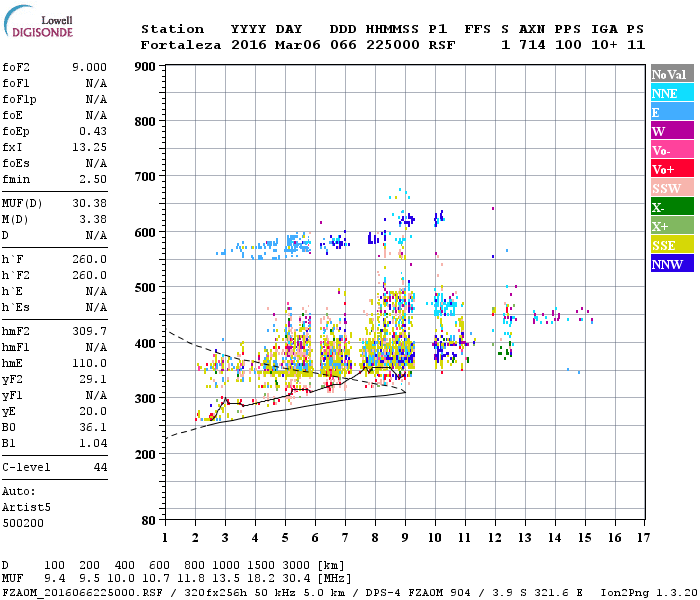
Task: Select the No Val legend swatch
Action: pos(672,74)
